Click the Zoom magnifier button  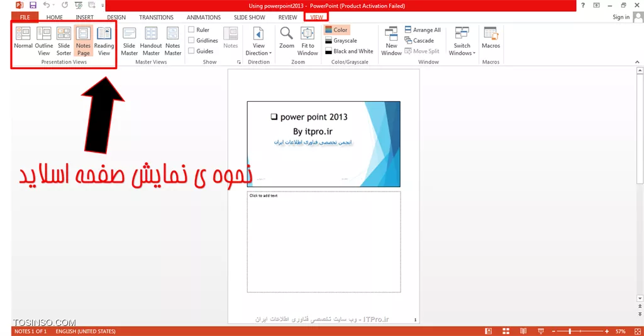287,38
